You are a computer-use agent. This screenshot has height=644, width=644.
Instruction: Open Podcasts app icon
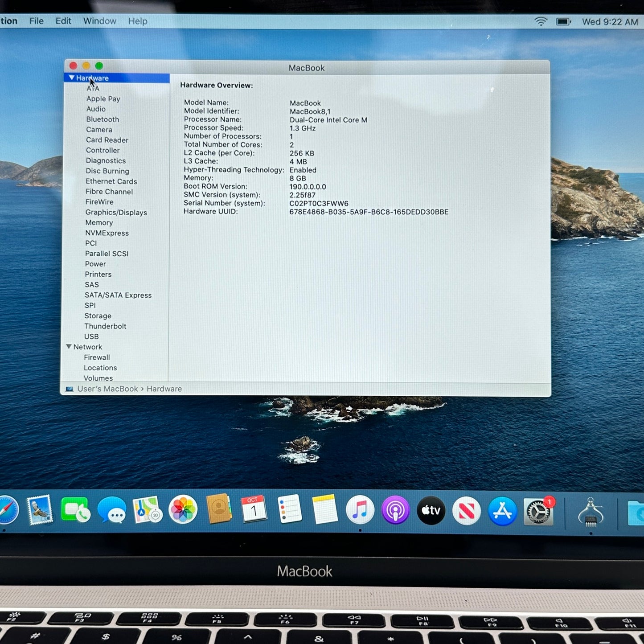pos(395,510)
